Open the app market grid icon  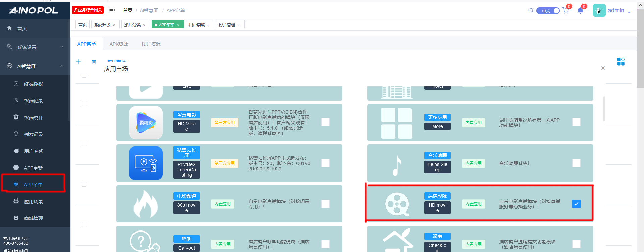621,61
